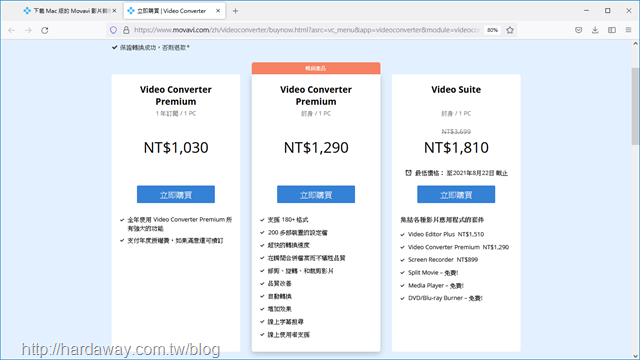
Task: Select the Video Converter buy-now tab
Action: [x=174, y=11]
